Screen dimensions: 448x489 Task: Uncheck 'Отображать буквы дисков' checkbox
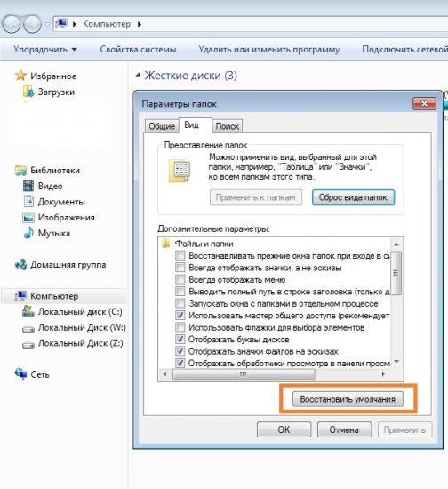pyautogui.click(x=180, y=340)
